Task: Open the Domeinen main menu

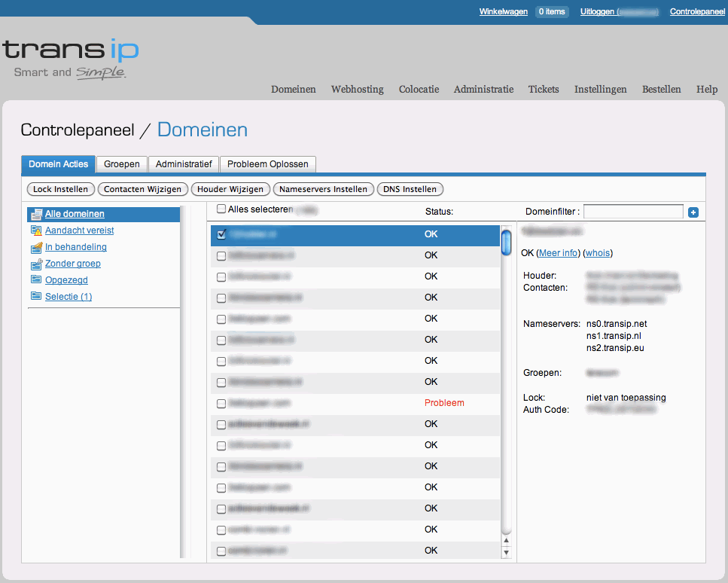Action: [294, 89]
